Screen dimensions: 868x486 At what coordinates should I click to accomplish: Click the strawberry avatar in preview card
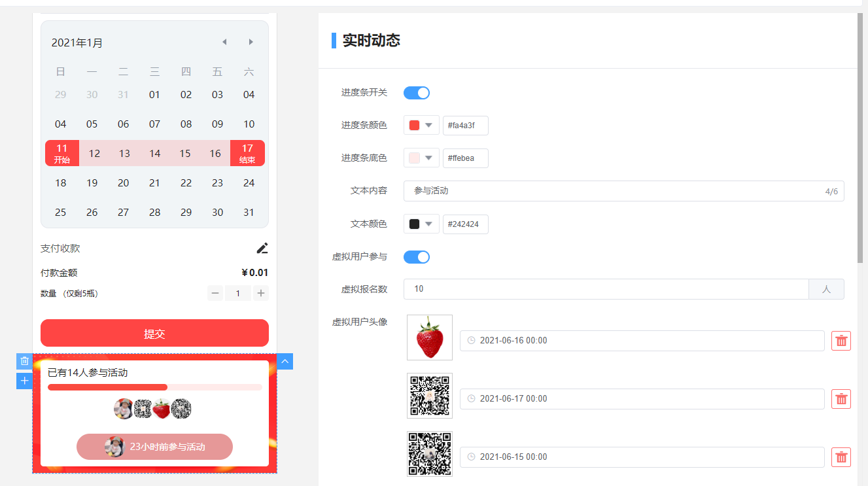pyautogui.click(x=162, y=409)
